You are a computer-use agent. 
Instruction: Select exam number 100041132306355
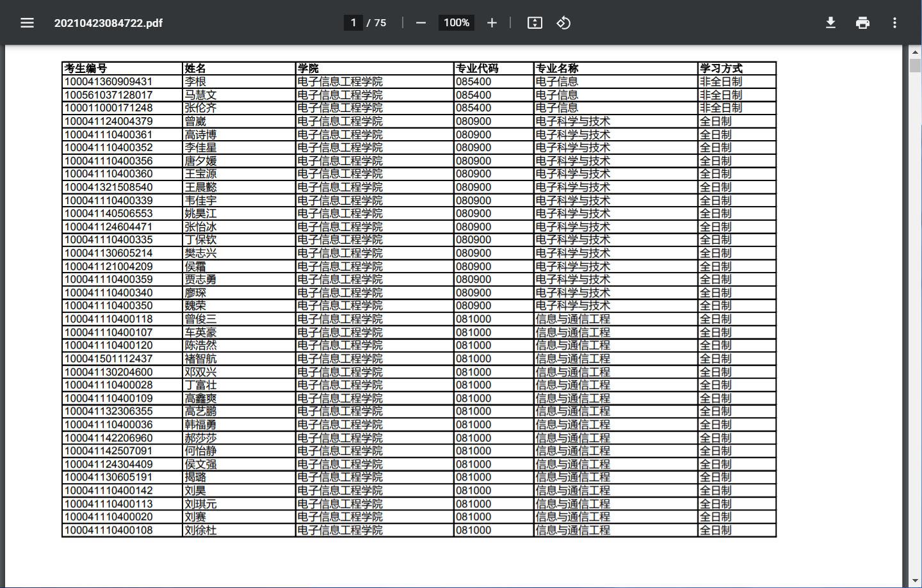pos(109,411)
